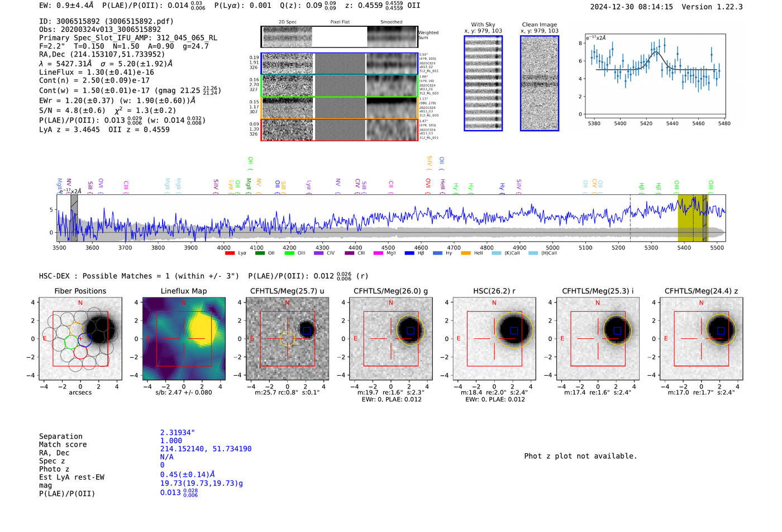
Task: Click the 'Smoothed' column header
Action: tap(391, 22)
